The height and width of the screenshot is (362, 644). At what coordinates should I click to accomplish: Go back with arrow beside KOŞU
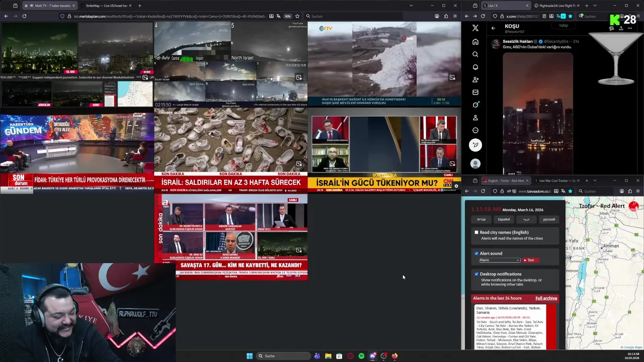click(493, 28)
